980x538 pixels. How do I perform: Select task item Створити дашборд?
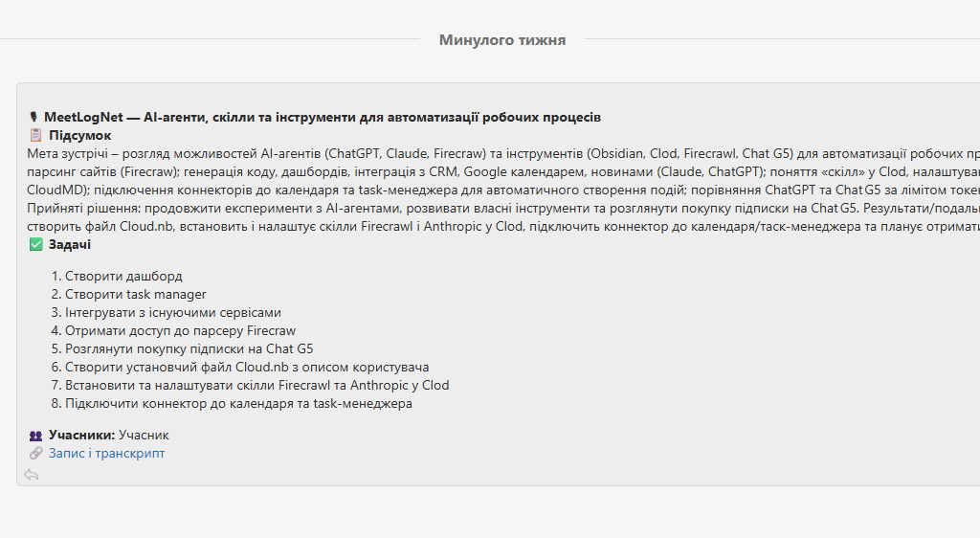pyautogui.click(x=123, y=276)
